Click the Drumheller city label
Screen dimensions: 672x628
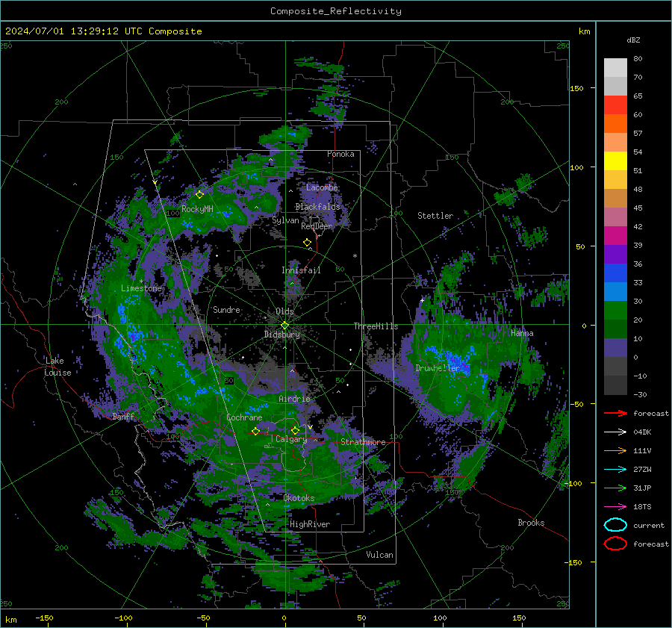pos(438,368)
